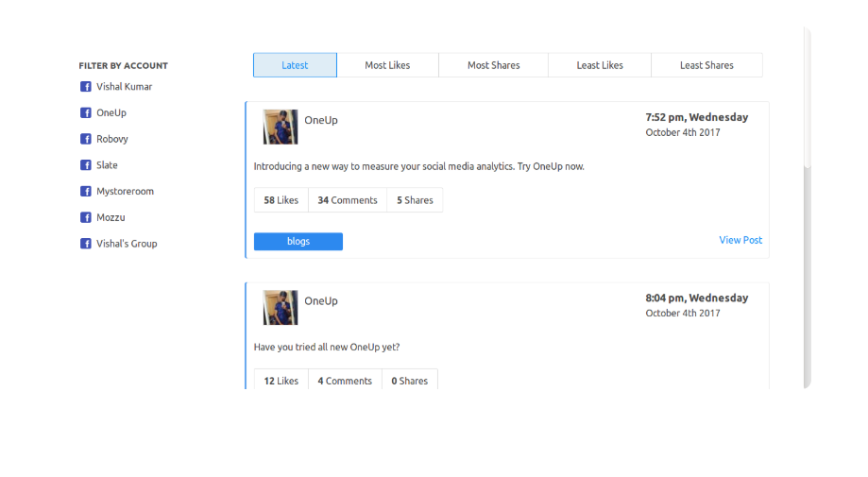Click Facebook icon beside Robovy
The width and height of the screenshot is (868, 477).
point(86,139)
